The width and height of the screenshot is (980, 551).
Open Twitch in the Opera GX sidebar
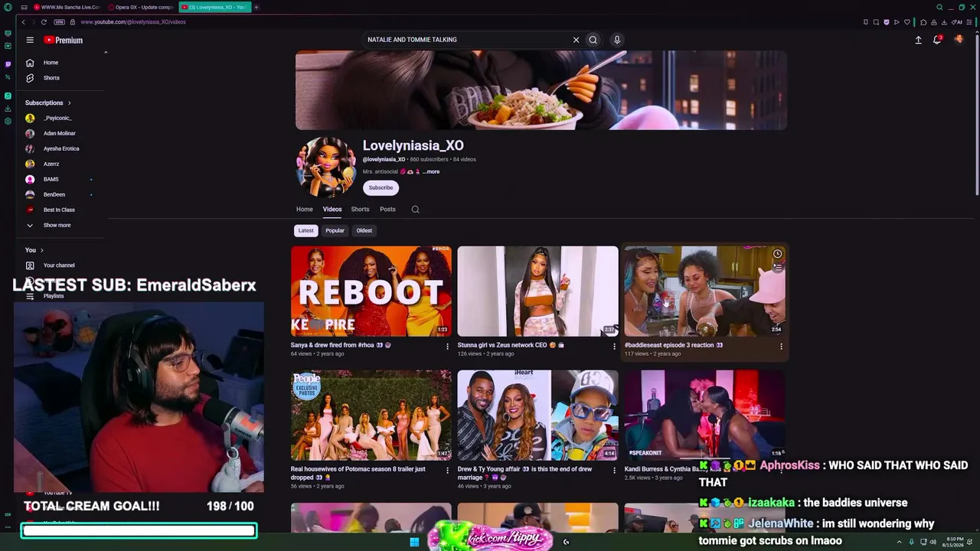[8, 64]
